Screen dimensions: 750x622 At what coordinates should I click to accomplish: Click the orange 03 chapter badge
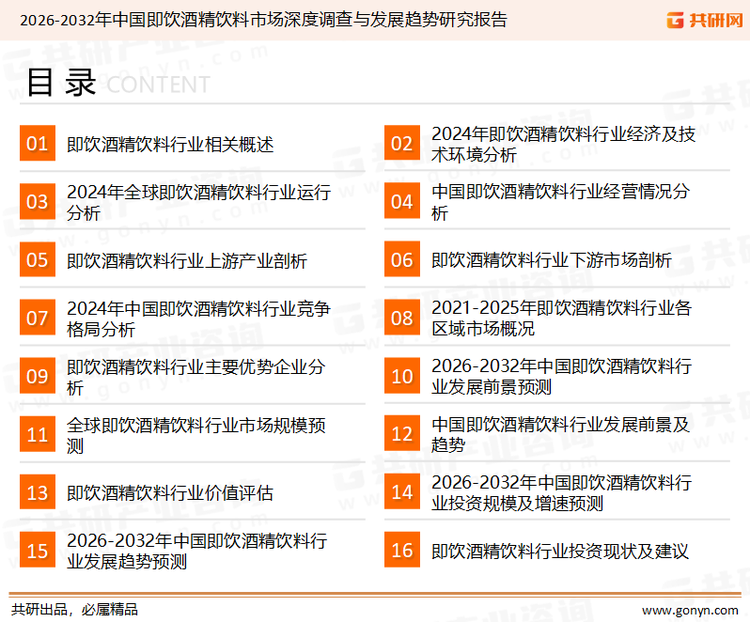pyautogui.click(x=37, y=201)
